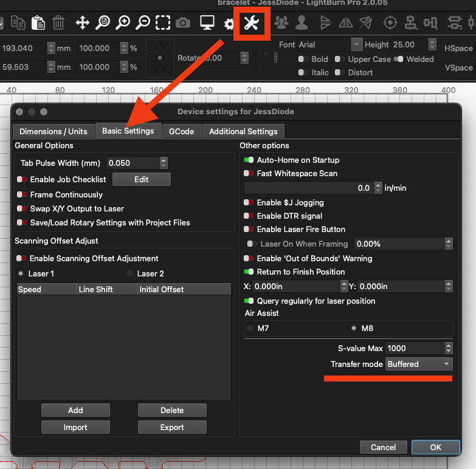Click the frame selection dashed rectangle icon
Viewport: 476px width, 469px height.
(163, 24)
